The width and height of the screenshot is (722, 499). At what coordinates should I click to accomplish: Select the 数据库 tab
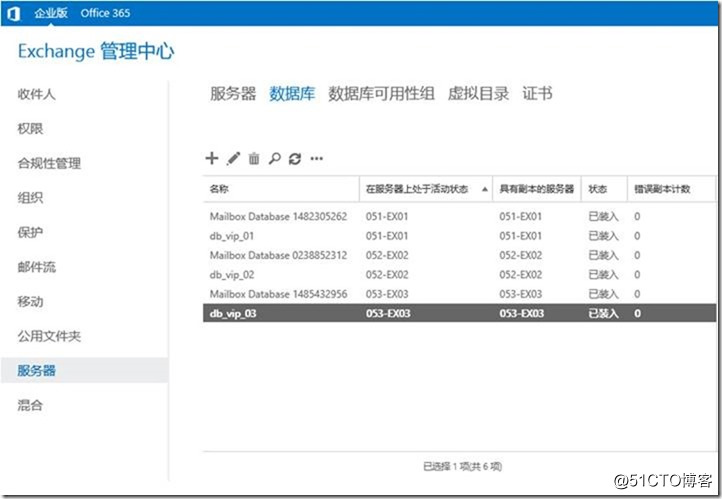(292, 93)
